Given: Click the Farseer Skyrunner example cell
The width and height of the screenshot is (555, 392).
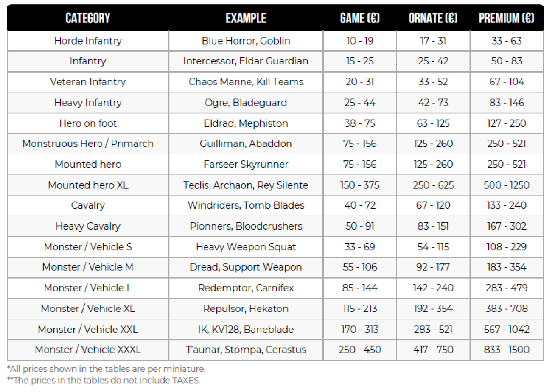Looking at the screenshot, I should coord(246,165).
